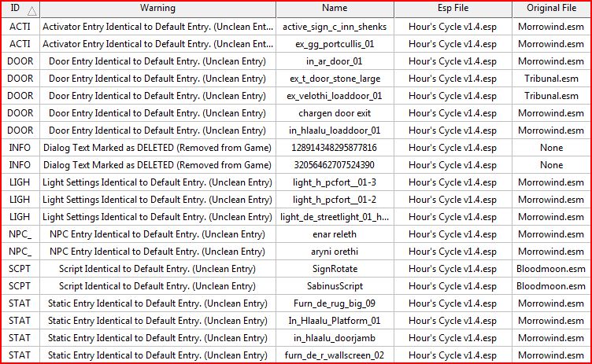
Task: Select the furn_de_r_wallscreen_02 static entry
Action: tap(335, 355)
